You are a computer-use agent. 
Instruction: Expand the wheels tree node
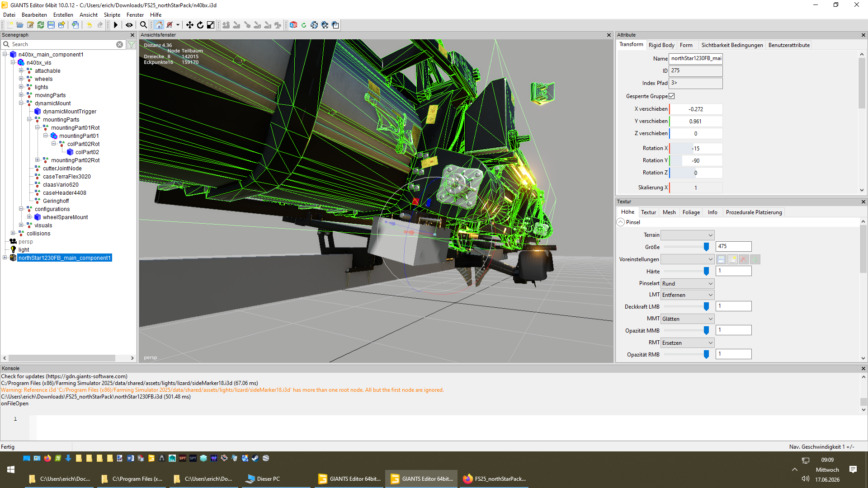(21, 79)
